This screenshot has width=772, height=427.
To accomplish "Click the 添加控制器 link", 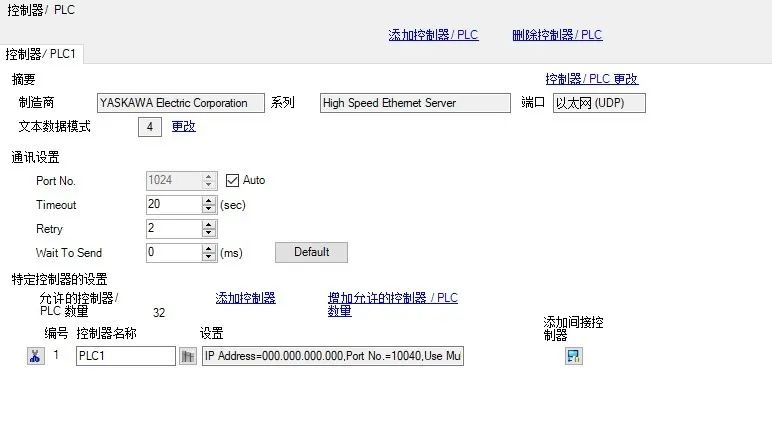I will click(245, 298).
